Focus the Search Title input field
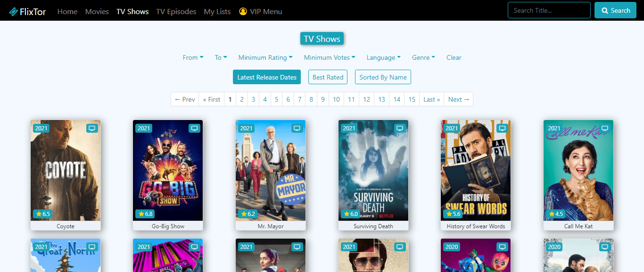 (x=549, y=10)
